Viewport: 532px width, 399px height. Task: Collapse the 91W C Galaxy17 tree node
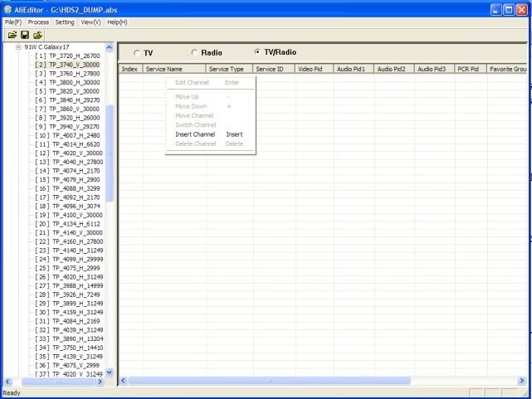(18, 47)
